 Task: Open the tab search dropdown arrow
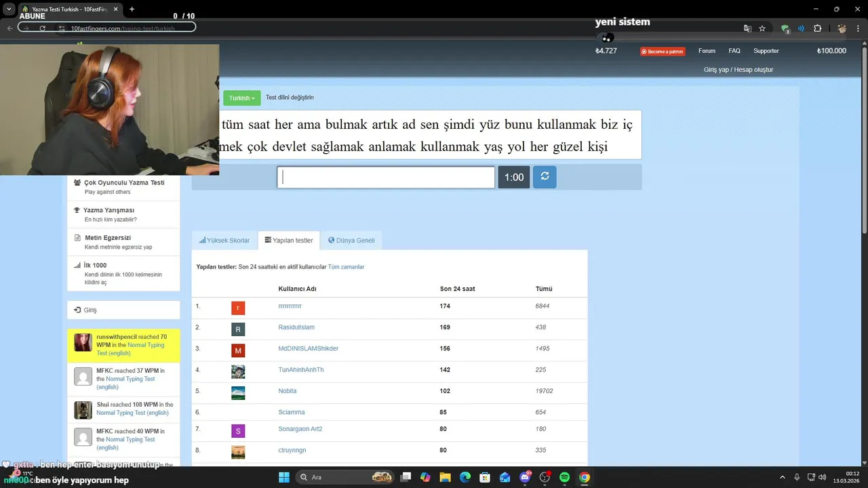click(x=9, y=9)
